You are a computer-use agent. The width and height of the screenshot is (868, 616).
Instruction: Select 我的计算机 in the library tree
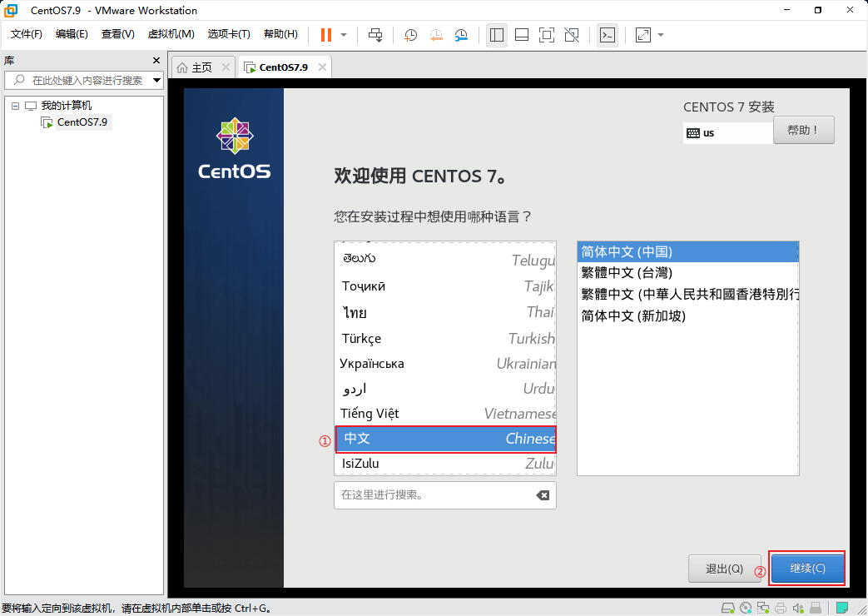[67, 105]
